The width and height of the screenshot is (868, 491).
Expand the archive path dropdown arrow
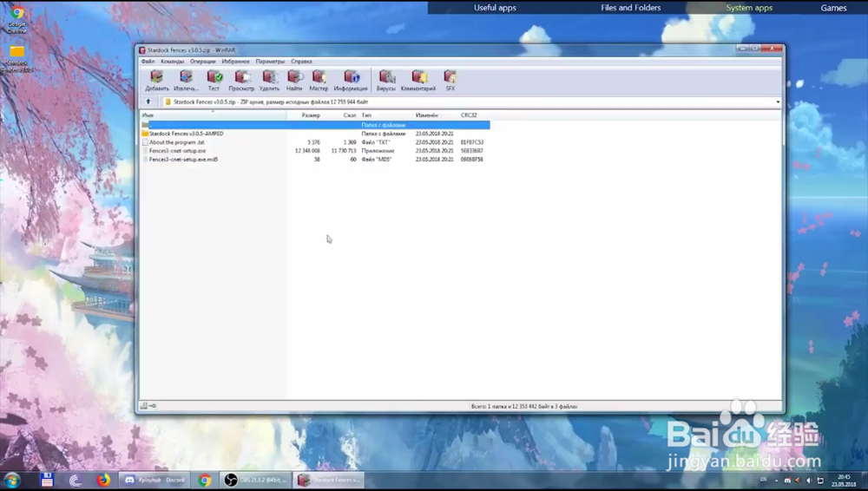pos(778,101)
